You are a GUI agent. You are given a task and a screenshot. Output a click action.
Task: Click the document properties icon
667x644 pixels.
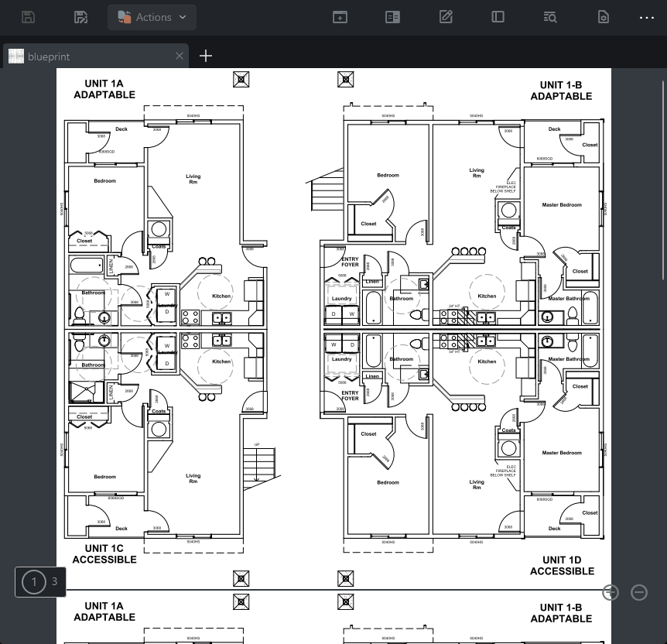pos(604,17)
